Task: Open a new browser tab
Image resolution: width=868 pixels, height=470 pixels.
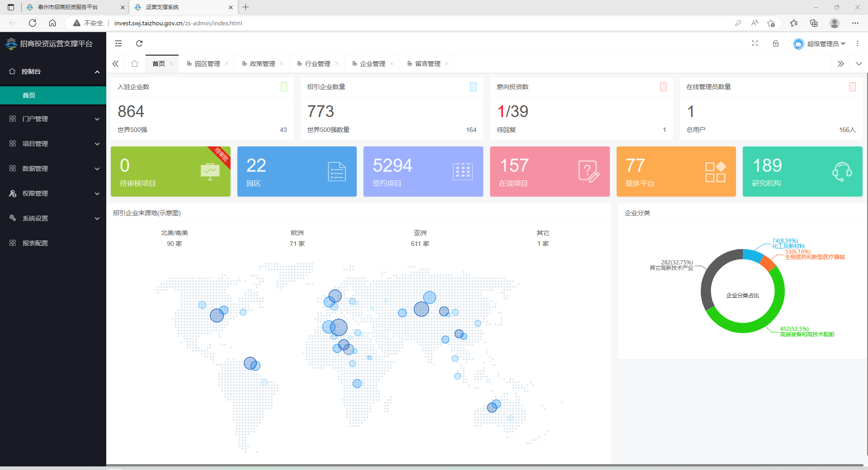Action: (246, 7)
